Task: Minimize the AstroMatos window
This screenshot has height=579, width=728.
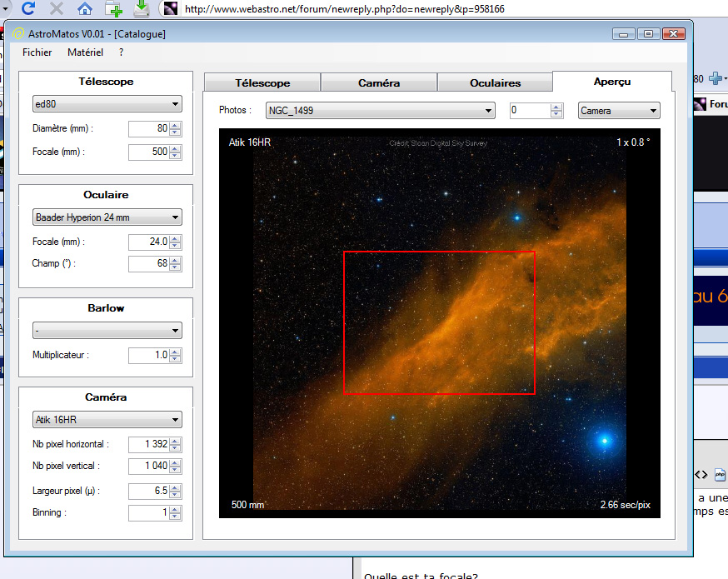Action: coord(624,34)
